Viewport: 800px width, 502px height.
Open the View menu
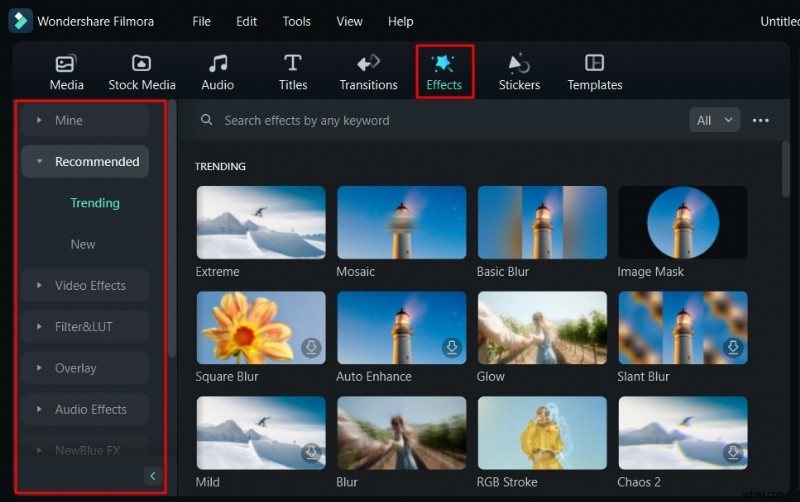[x=349, y=21]
